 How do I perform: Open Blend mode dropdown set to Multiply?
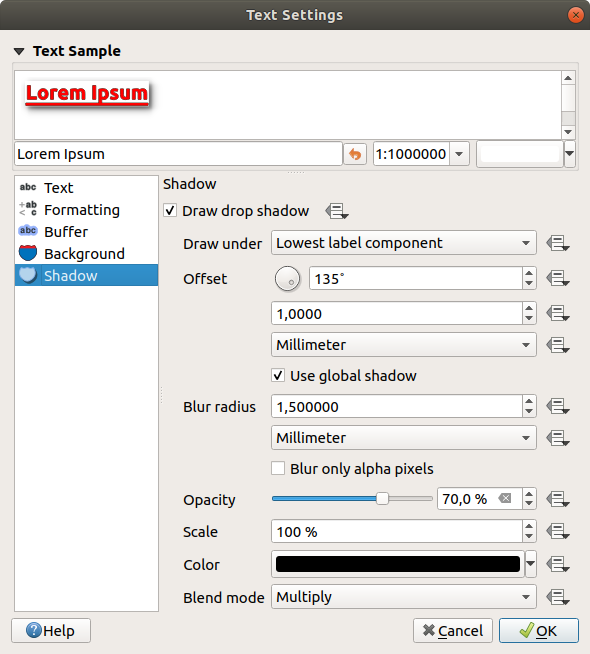click(x=403, y=597)
